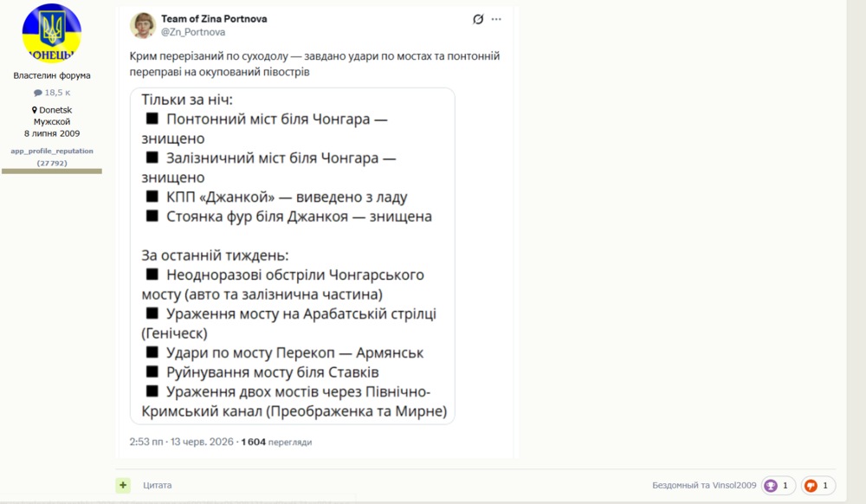Screen dimensions: 866x504
Task: Click the Цитата quote link
Action: click(158, 485)
